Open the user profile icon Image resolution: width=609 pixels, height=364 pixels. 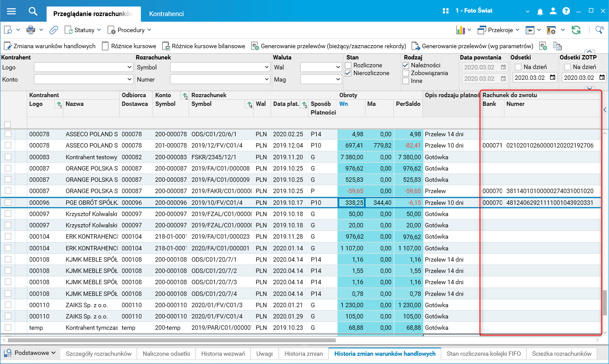click(x=553, y=11)
